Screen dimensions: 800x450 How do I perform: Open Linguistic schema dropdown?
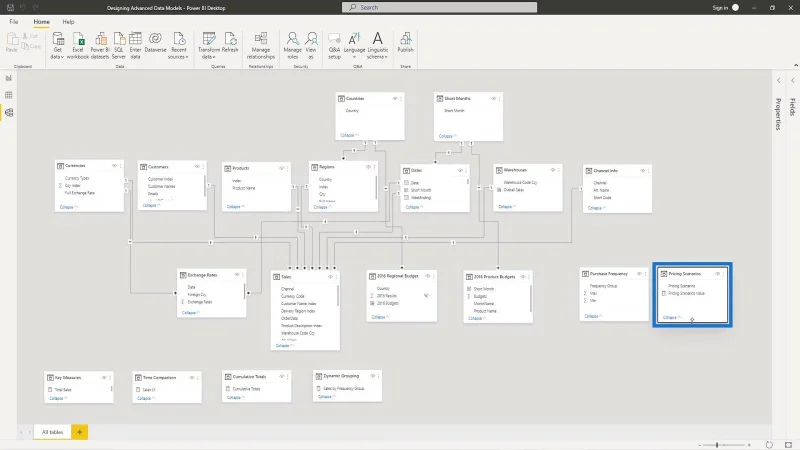click(378, 45)
